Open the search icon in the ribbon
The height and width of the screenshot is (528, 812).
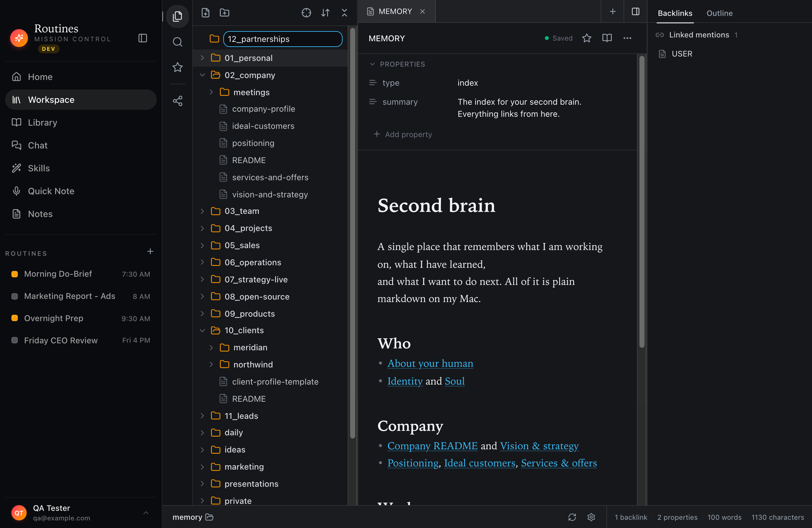click(177, 42)
